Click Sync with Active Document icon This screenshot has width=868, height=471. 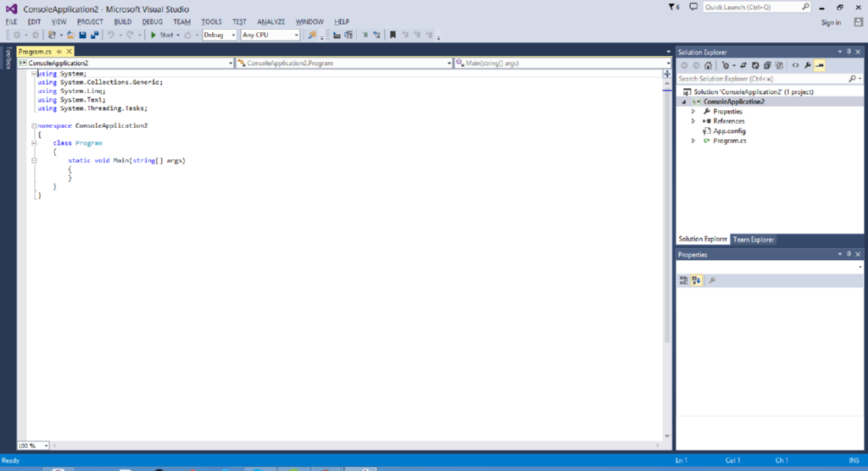(x=743, y=65)
